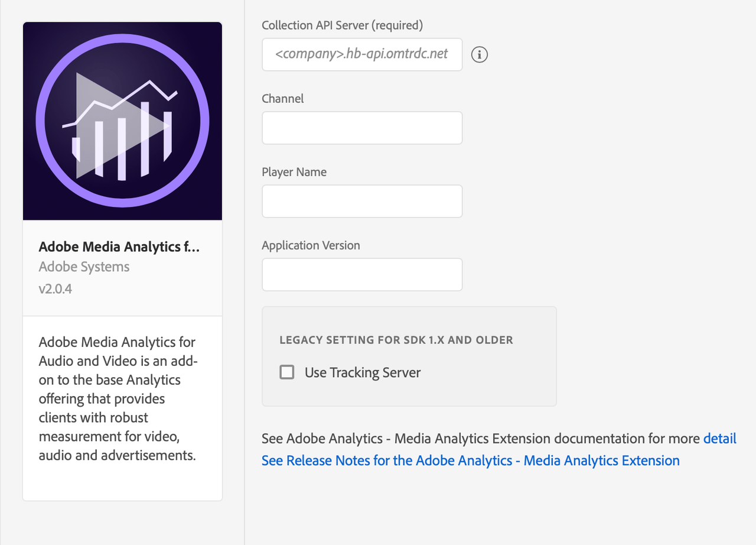Click the 'Adobe Media Analytics f...' extension title
Viewport: 756px width, 545px height.
point(119,247)
